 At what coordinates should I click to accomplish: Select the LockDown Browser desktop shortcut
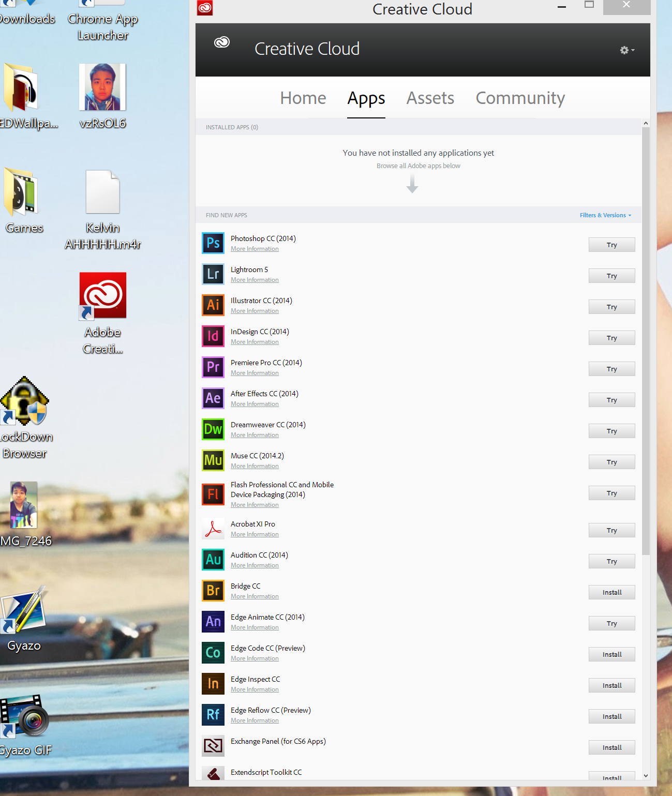25,418
